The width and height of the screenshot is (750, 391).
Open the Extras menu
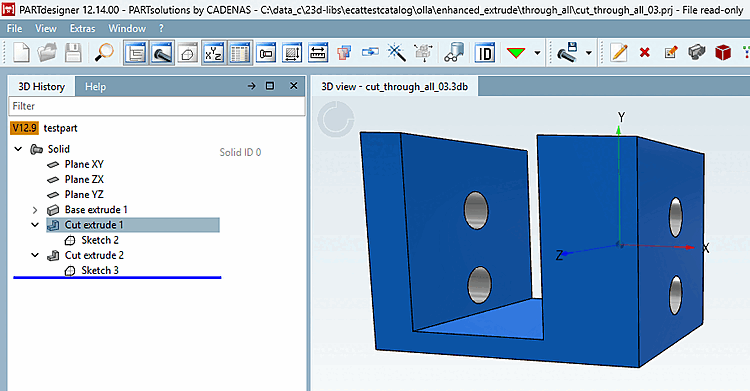(x=82, y=29)
